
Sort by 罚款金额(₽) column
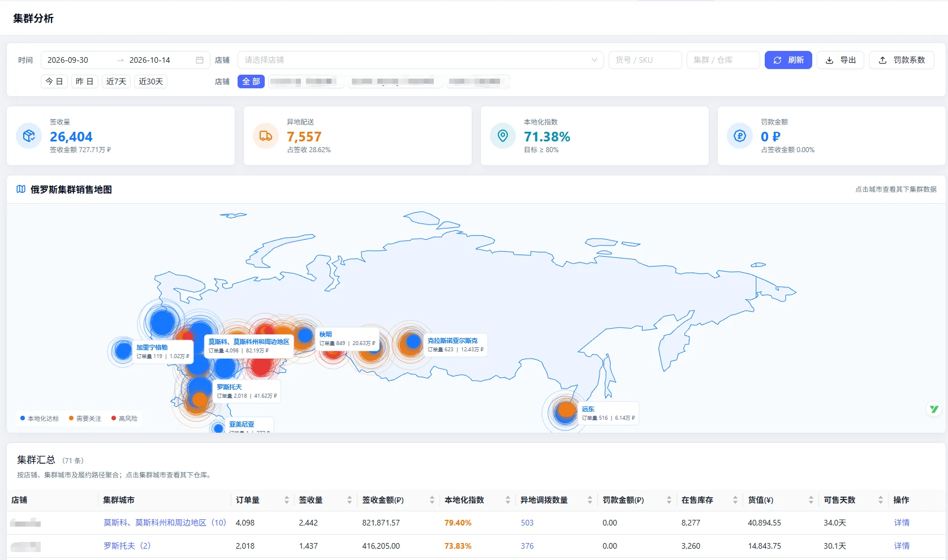669,500
